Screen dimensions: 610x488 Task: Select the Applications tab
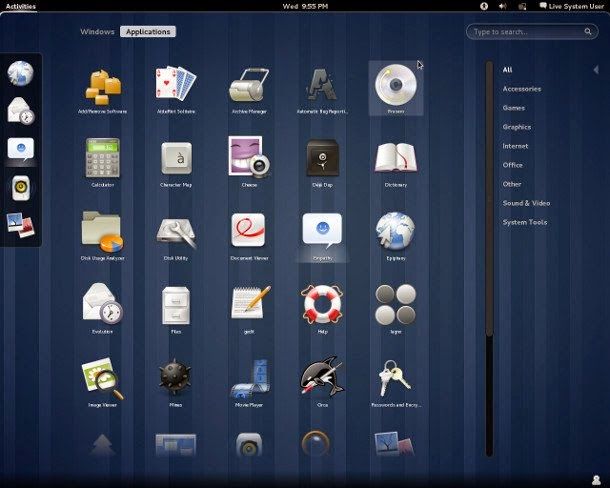point(148,32)
